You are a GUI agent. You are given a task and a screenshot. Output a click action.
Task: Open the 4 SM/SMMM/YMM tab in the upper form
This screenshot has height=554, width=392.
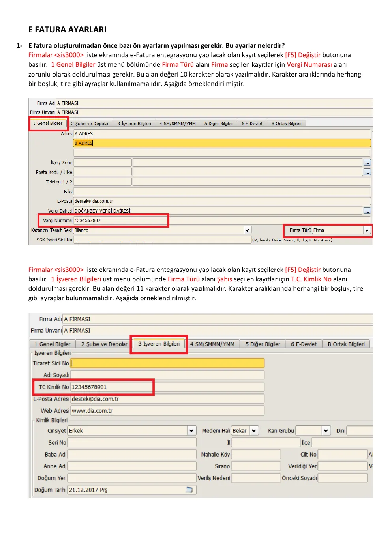178,124
